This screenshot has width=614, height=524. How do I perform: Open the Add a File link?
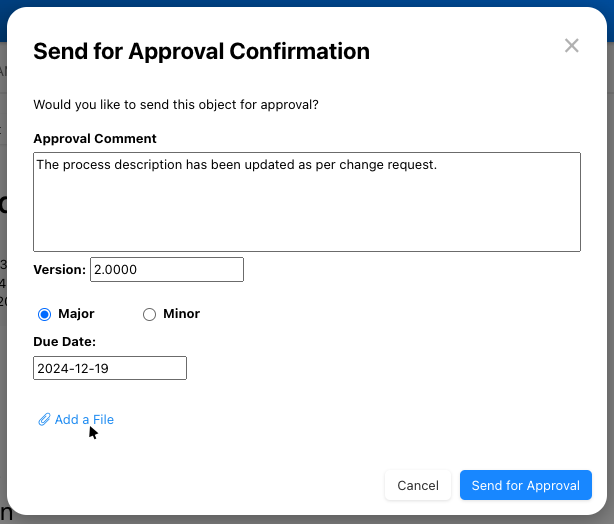[84, 420]
